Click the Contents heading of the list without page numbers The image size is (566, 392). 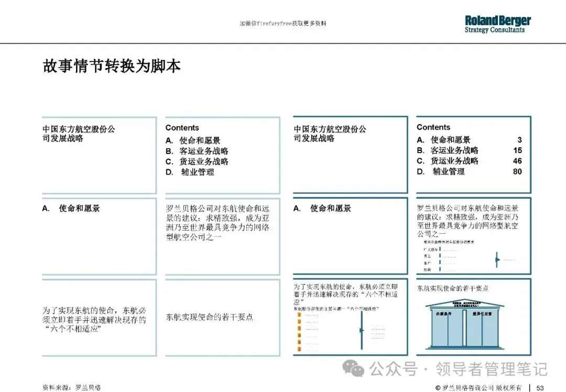coord(182,128)
